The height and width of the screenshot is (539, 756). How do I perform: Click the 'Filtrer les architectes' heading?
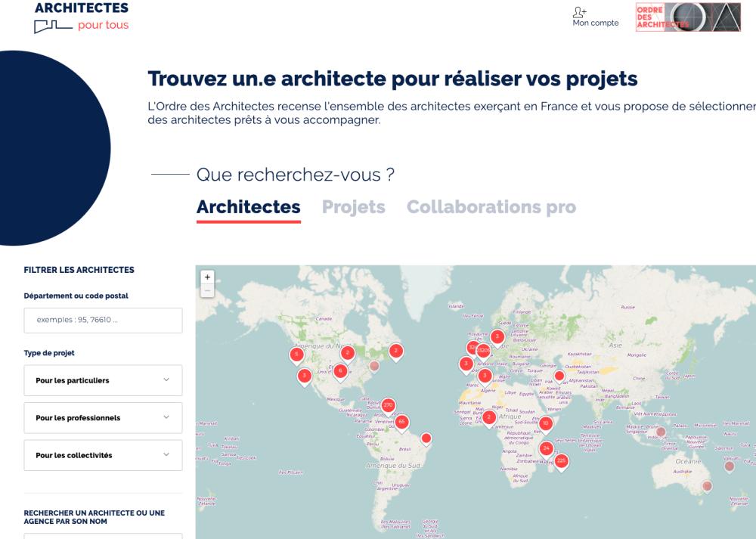pos(79,270)
